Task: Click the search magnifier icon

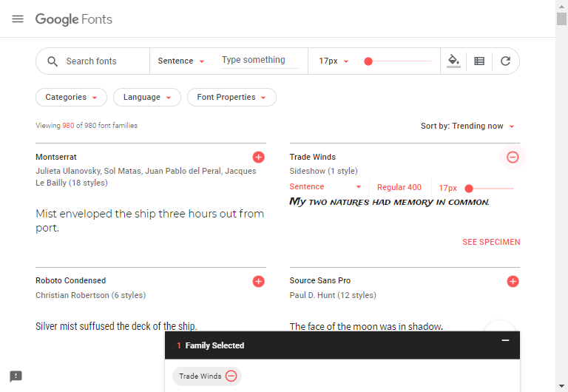Action: point(53,61)
